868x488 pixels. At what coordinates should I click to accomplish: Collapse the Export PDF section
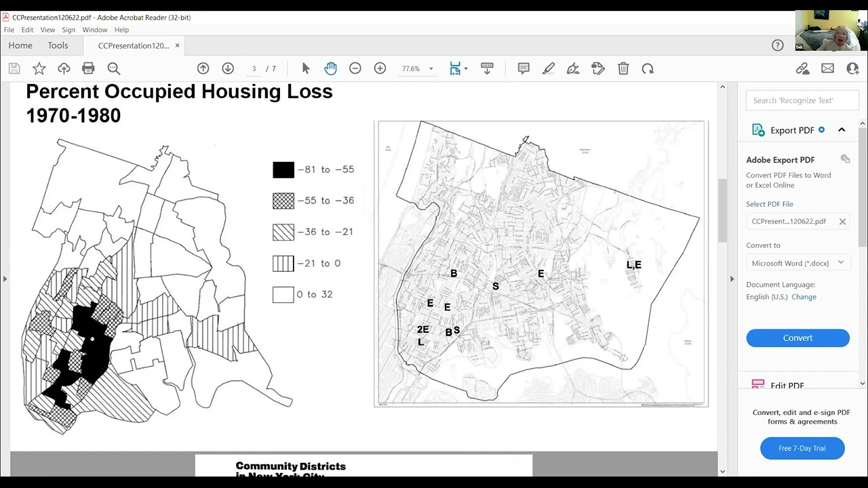pos(842,130)
